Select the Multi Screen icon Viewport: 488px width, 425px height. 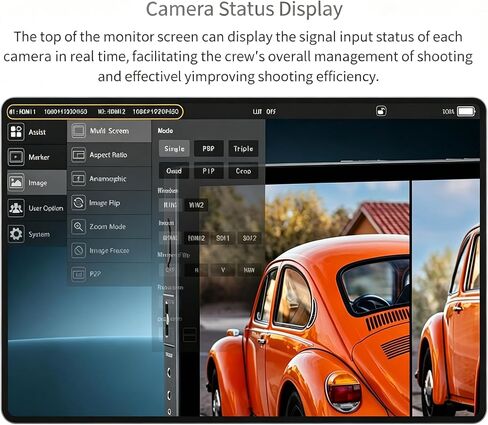(79, 131)
